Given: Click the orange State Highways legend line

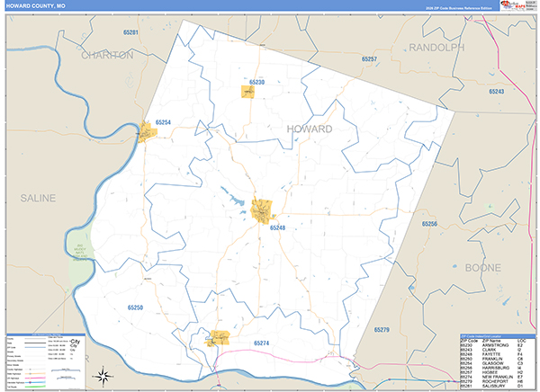Looking at the screenshot, I should 35,373.
